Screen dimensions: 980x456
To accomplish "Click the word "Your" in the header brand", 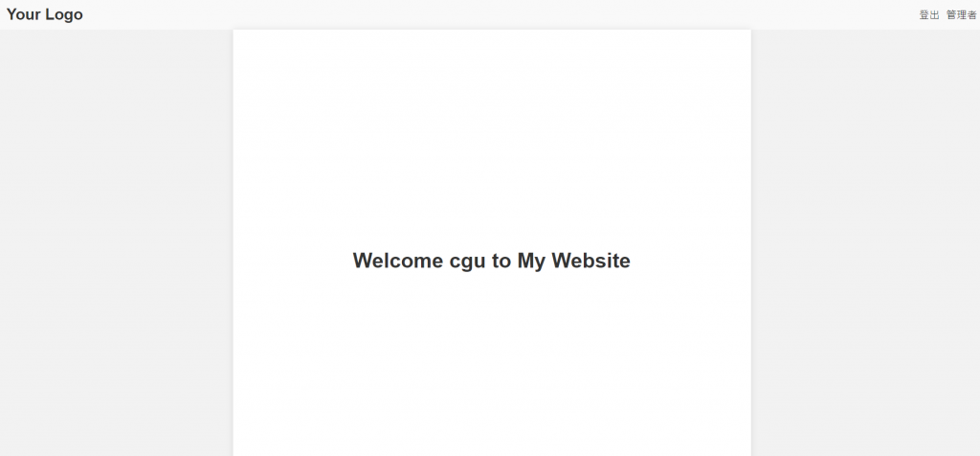I will coord(24,14).
